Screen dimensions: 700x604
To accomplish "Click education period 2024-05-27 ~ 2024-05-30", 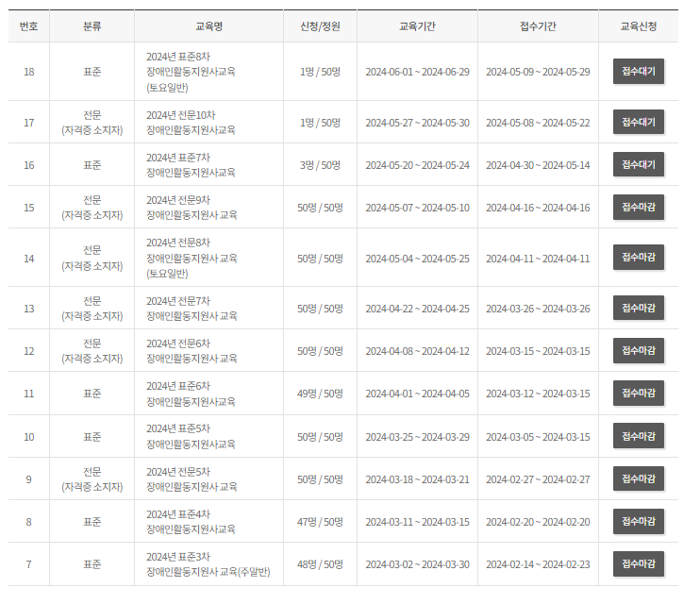I will (x=417, y=123).
